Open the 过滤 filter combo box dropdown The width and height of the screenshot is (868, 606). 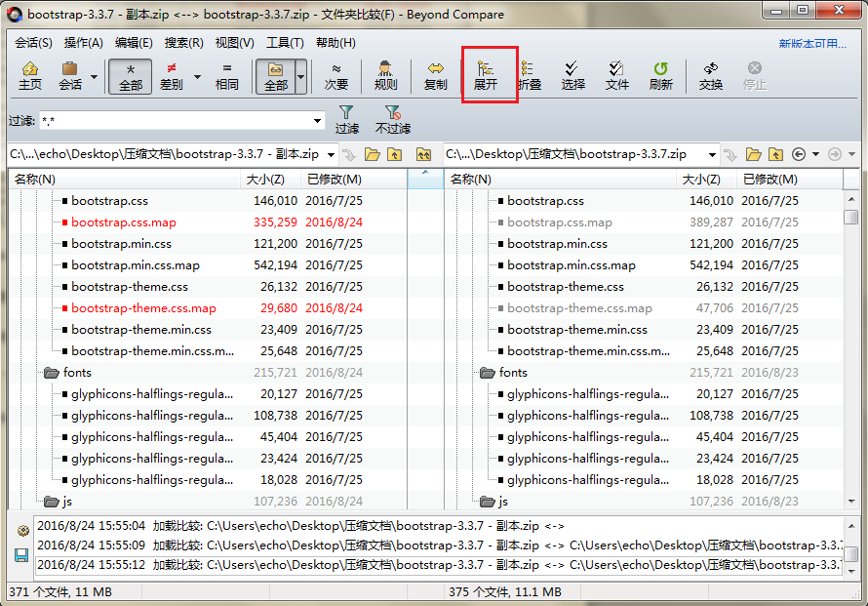[x=318, y=121]
